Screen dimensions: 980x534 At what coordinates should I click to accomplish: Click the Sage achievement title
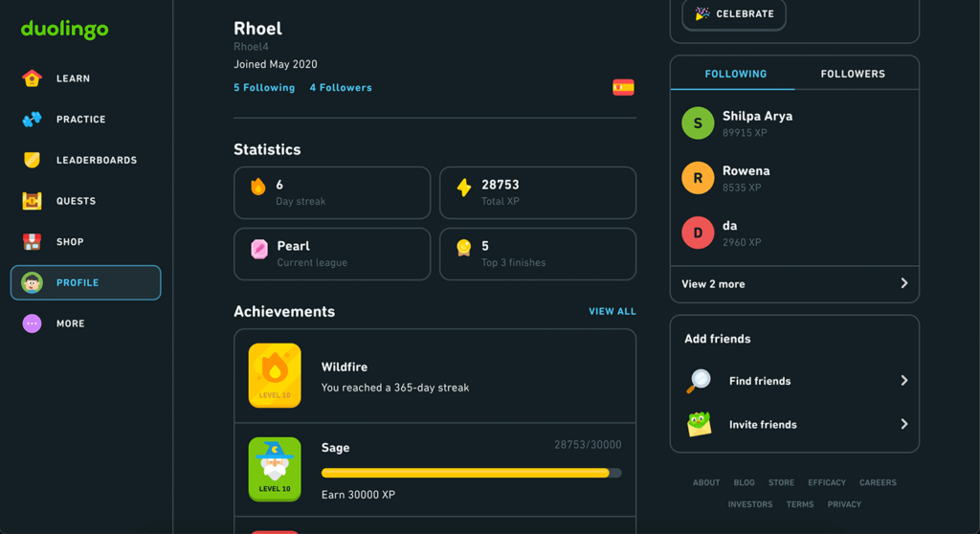(336, 448)
